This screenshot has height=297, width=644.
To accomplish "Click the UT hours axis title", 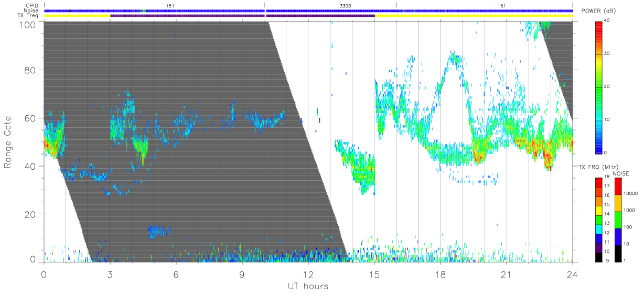I will [x=307, y=286].
